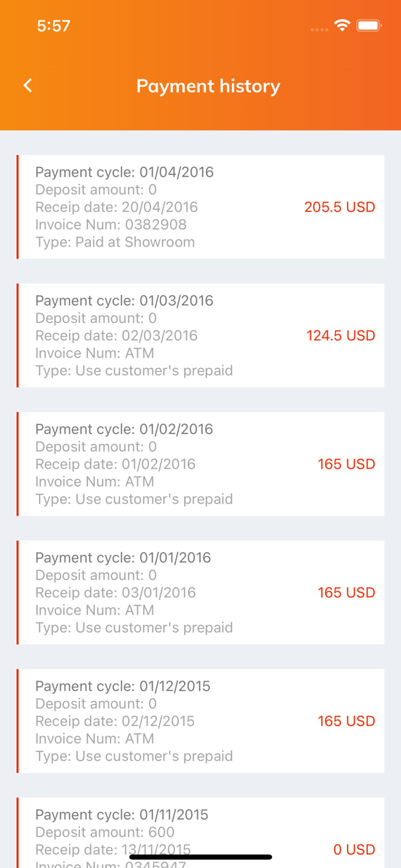The height and width of the screenshot is (868, 401).
Task: Open the 01/01/2016 payment cycle card
Action: tap(124, 557)
